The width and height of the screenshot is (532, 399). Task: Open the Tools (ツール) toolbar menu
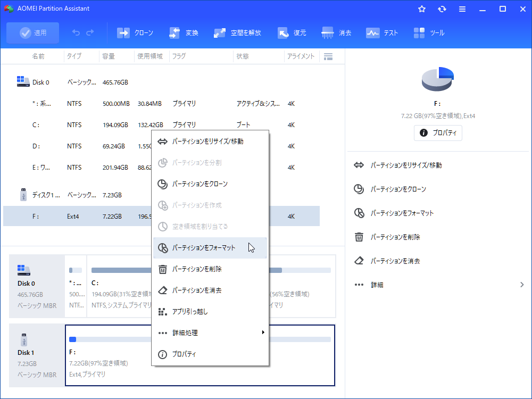pos(419,33)
